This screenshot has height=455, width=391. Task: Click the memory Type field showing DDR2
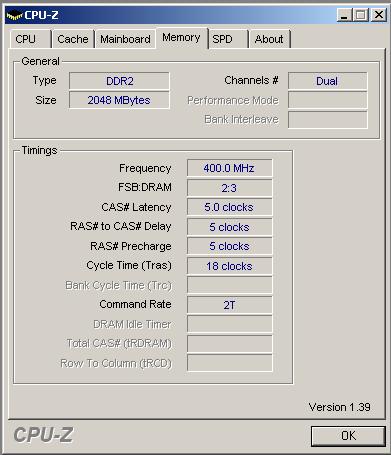pyautogui.click(x=119, y=81)
